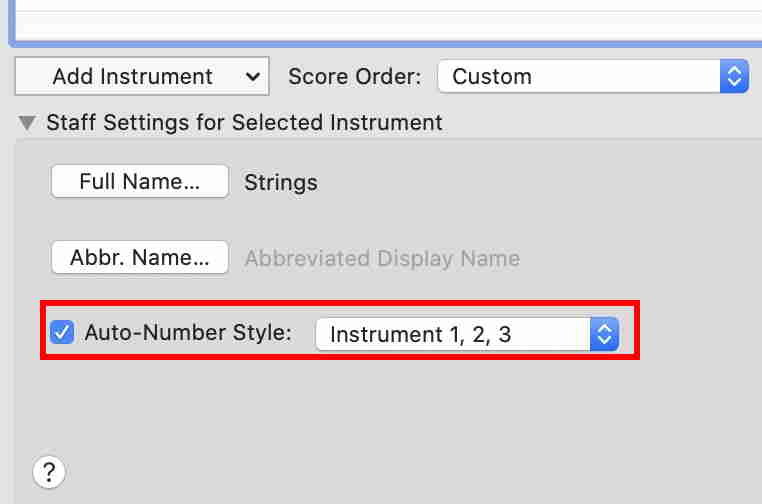Select the word Custom in Score Order
The width and height of the screenshot is (762, 504).
[492, 76]
